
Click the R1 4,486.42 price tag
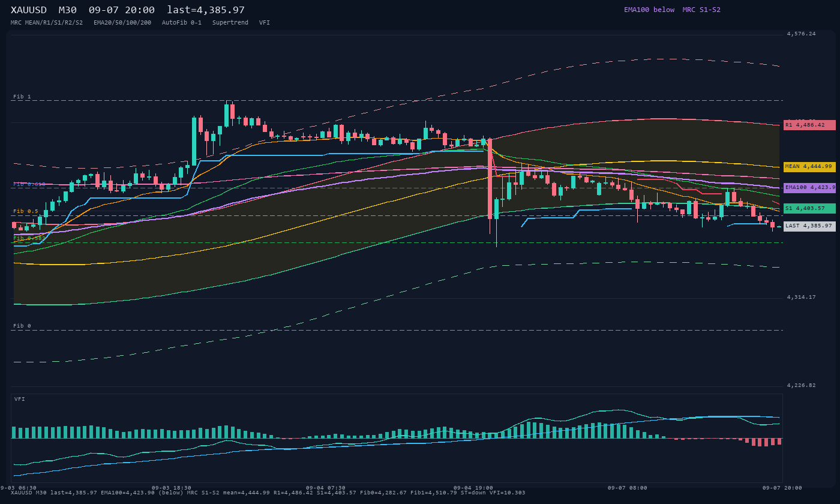pos(809,125)
